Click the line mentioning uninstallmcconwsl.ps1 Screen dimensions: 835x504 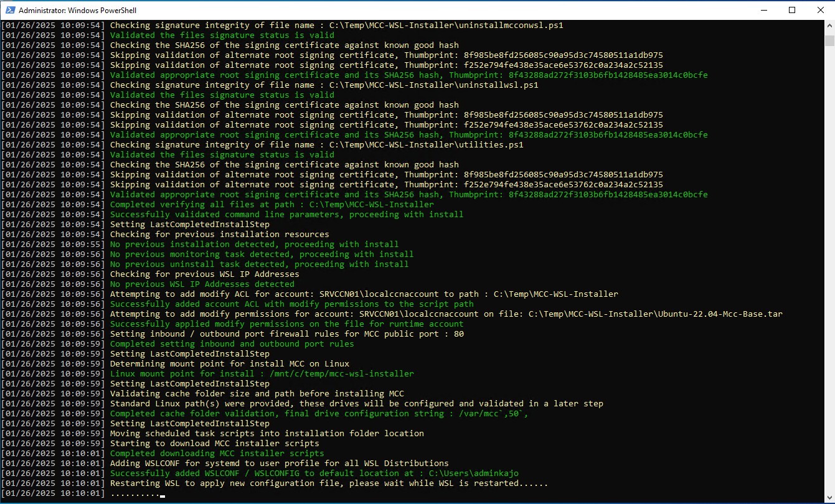pyautogui.click(x=282, y=26)
